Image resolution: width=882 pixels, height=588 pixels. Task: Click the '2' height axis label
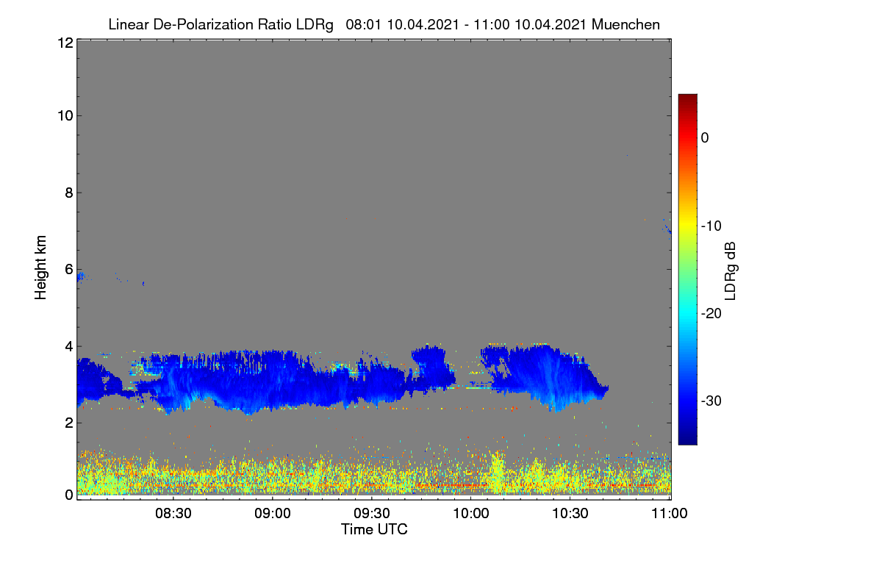coord(68,423)
